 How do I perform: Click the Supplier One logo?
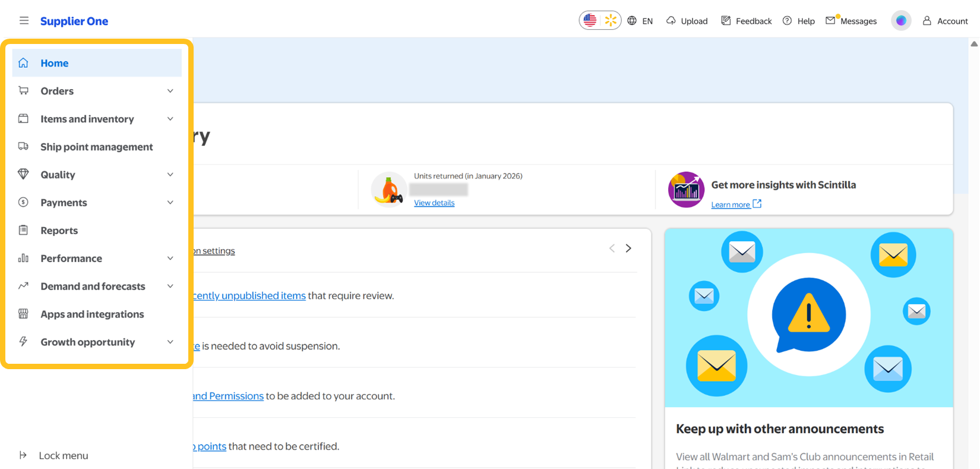(x=74, y=21)
